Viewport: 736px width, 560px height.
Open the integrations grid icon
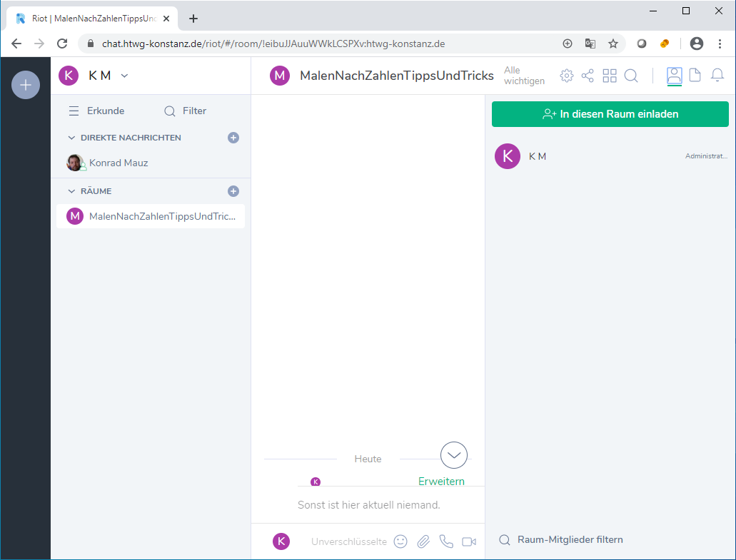[610, 76]
